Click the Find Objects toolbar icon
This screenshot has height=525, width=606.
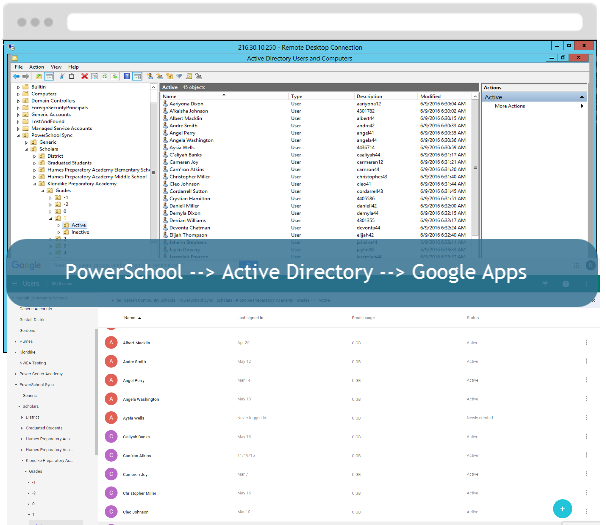[189, 77]
